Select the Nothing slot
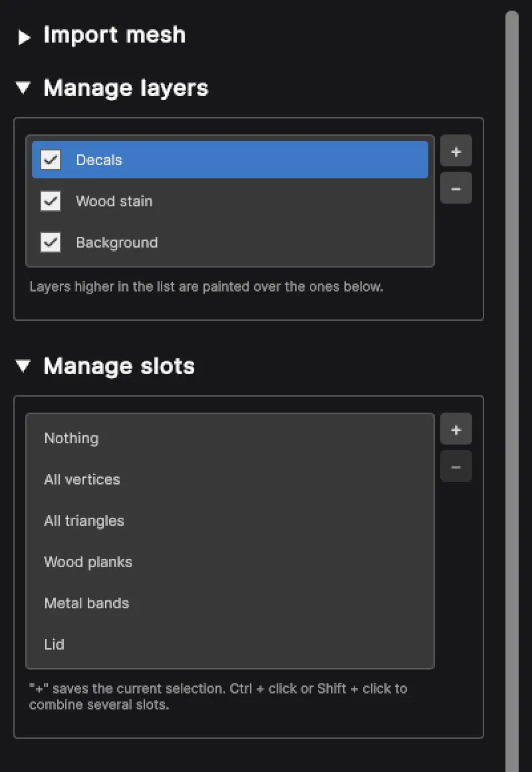532x772 pixels. (x=230, y=438)
